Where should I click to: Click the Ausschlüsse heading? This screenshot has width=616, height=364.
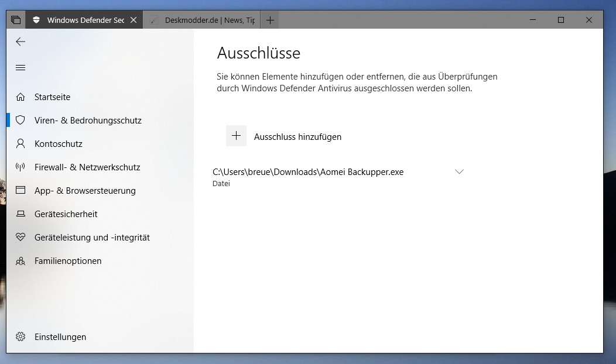(x=258, y=53)
